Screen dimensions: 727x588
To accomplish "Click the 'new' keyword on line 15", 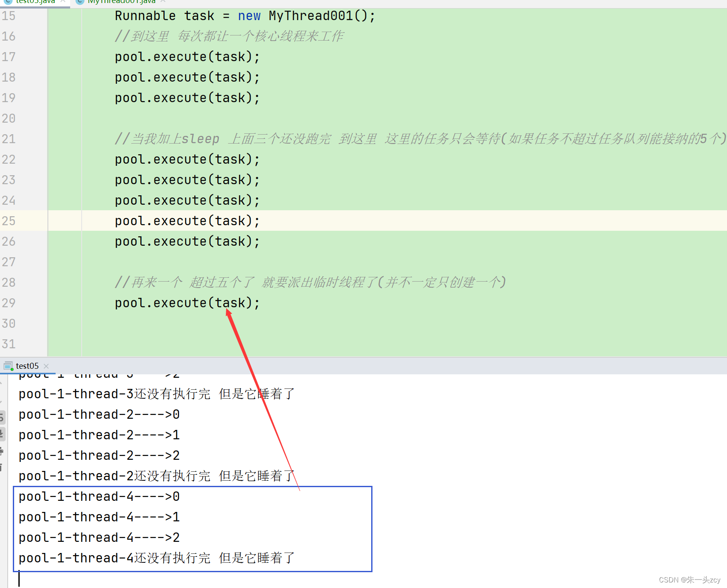I will [x=249, y=16].
